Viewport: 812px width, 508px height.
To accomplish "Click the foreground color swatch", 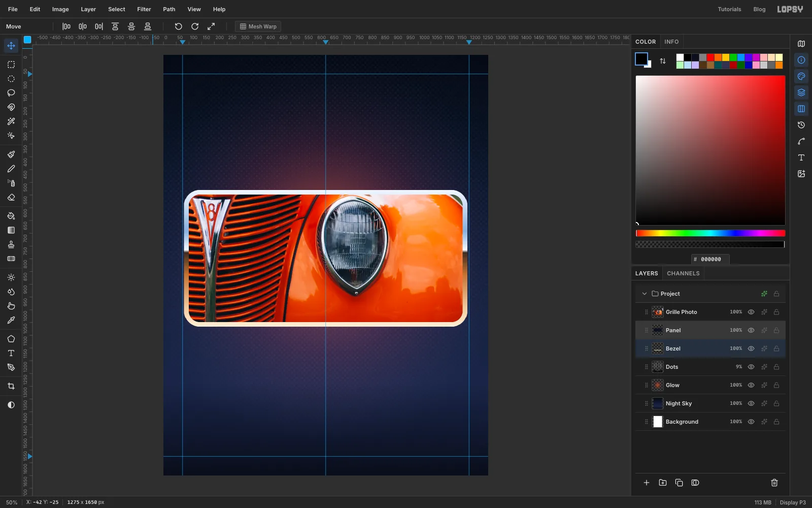I will point(641,59).
